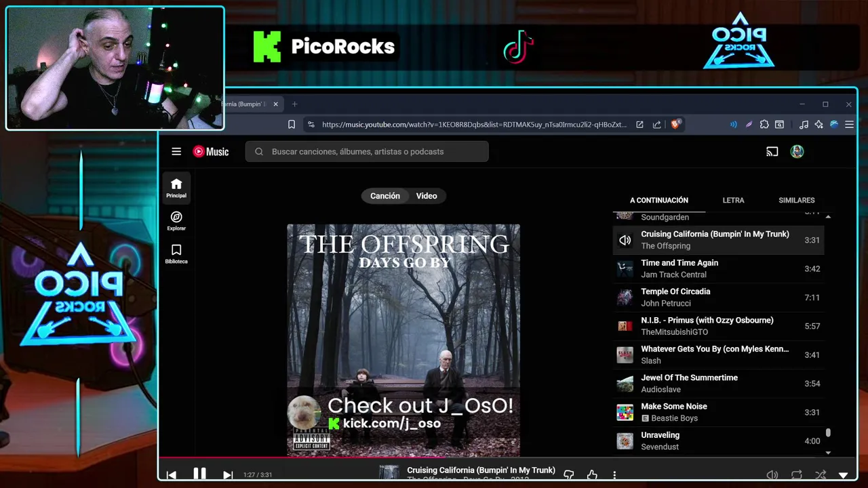
Task: Play Unraveling by Sevendust from queue
Action: pos(718,441)
